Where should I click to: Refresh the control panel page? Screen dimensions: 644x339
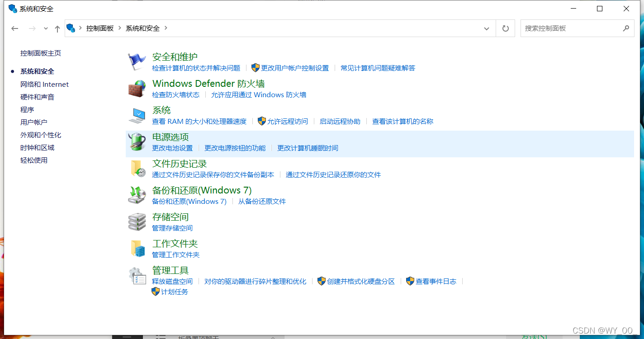(x=506, y=28)
